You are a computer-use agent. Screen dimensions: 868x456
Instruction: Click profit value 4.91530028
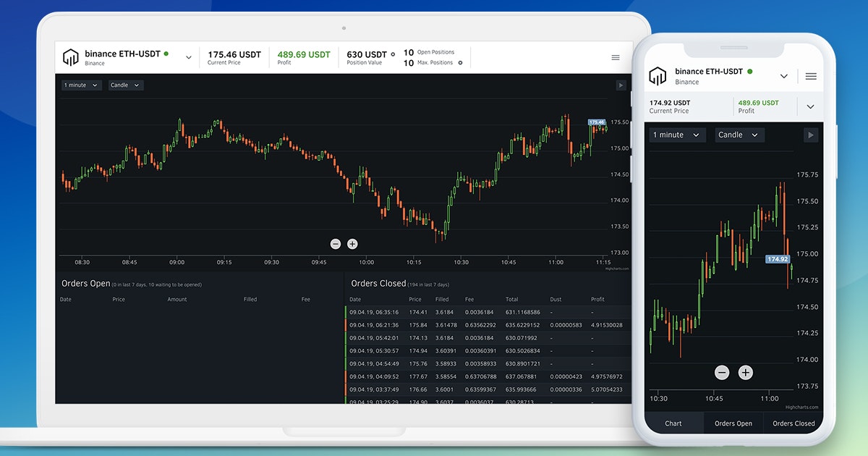pos(606,325)
